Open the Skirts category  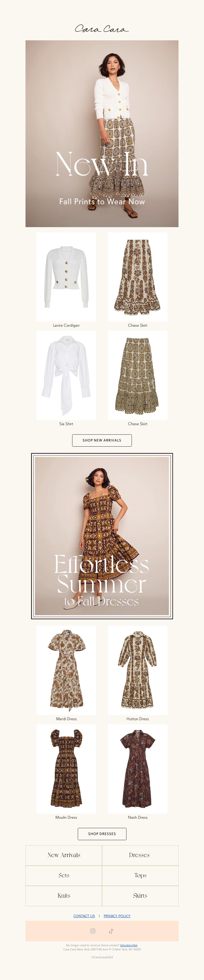pos(140,896)
